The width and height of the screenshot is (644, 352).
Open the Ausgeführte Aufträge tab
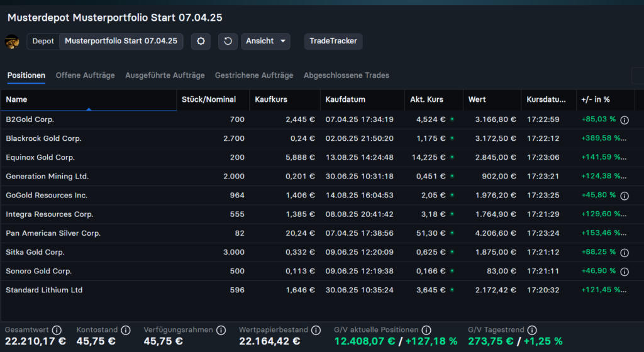pyautogui.click(x=165, y=75)
